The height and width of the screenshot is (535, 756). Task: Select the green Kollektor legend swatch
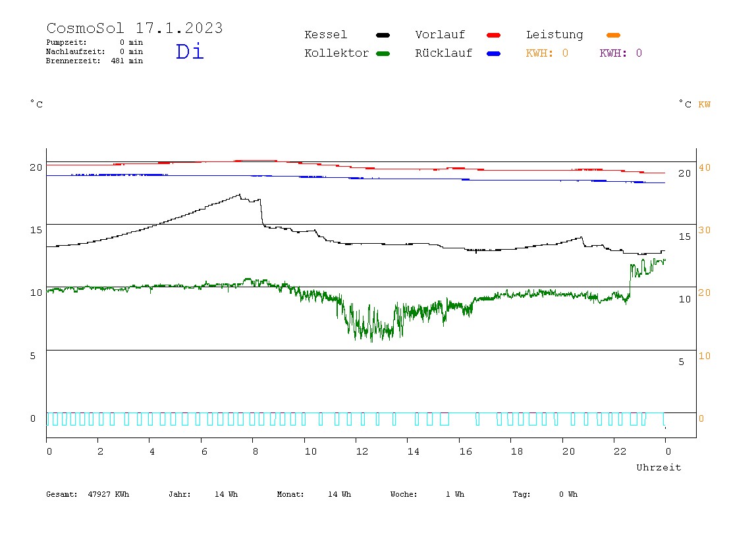tap(383, 53)
